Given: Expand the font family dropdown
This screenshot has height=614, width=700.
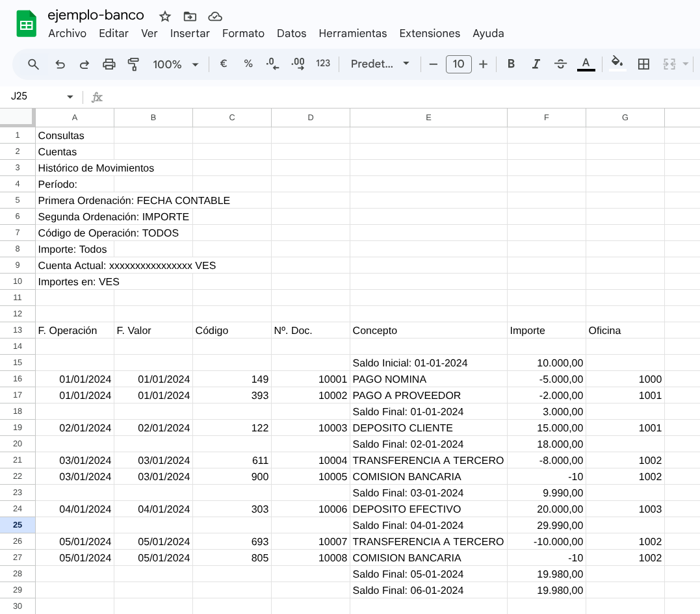Looking at the screenshot, I should click(x=380, y=64).
